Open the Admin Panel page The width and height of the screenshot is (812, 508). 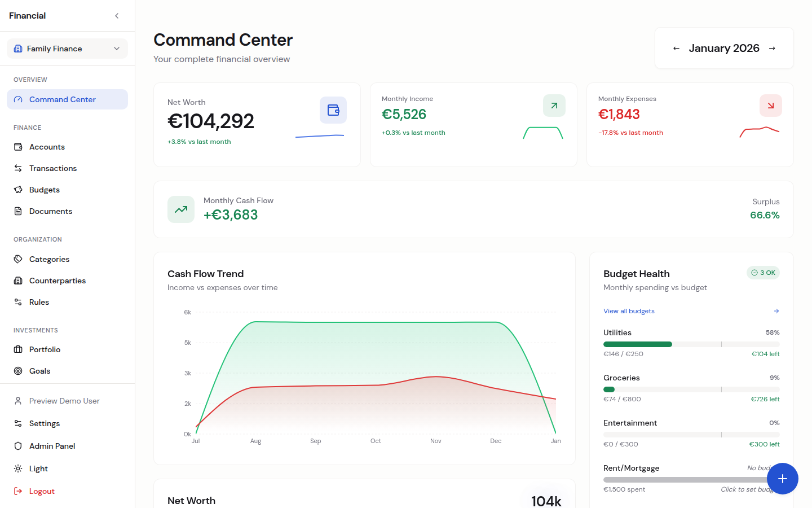52,446
